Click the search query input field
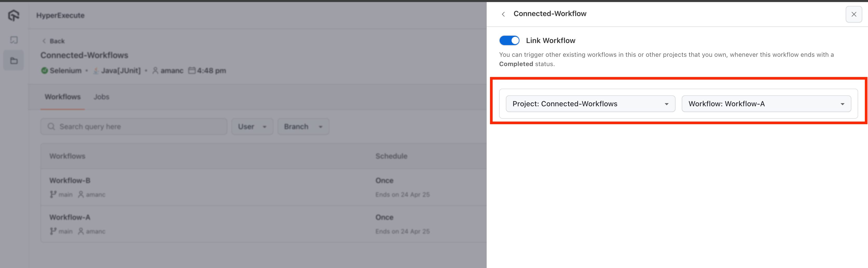This screenshot has height=268, width=868. tap(134, 126)
